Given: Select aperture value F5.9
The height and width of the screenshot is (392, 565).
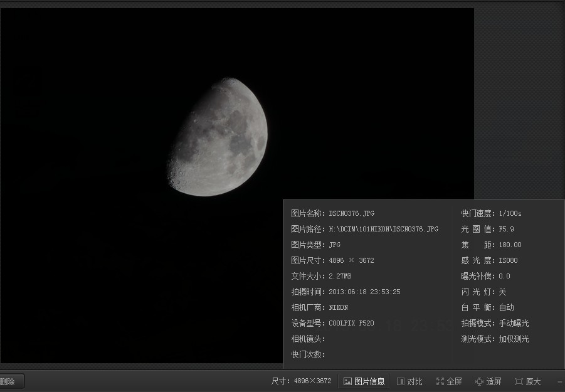Looking at the screenshot, I should (x=507, y=229).
